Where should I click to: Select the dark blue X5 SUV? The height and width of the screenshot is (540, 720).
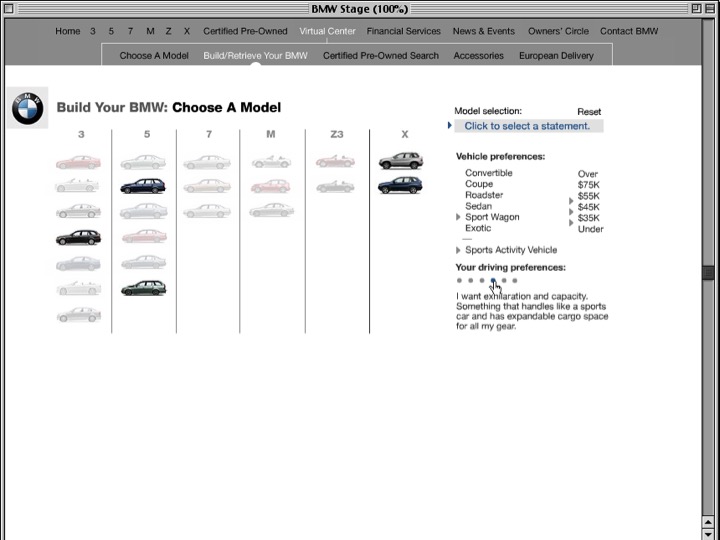(x=400, y=186)
